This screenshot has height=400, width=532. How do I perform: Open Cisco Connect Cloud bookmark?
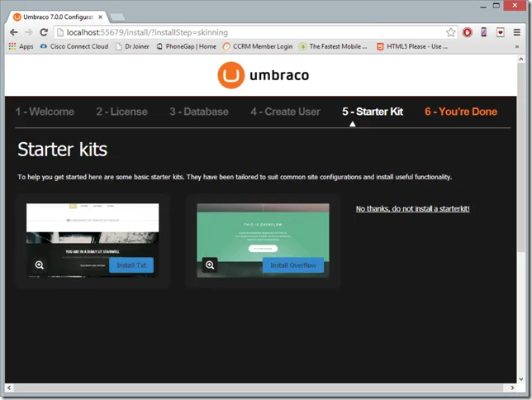tap(74, 46)
